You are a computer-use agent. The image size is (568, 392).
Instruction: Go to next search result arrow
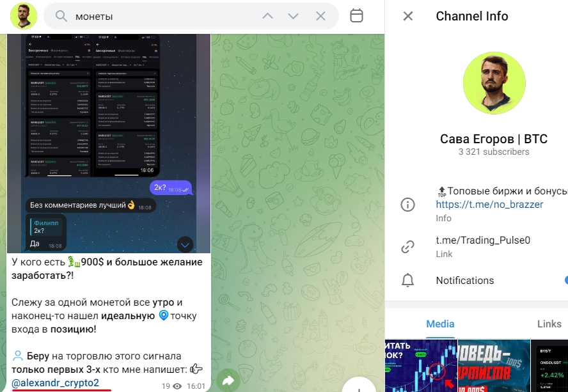coord(294,16)
